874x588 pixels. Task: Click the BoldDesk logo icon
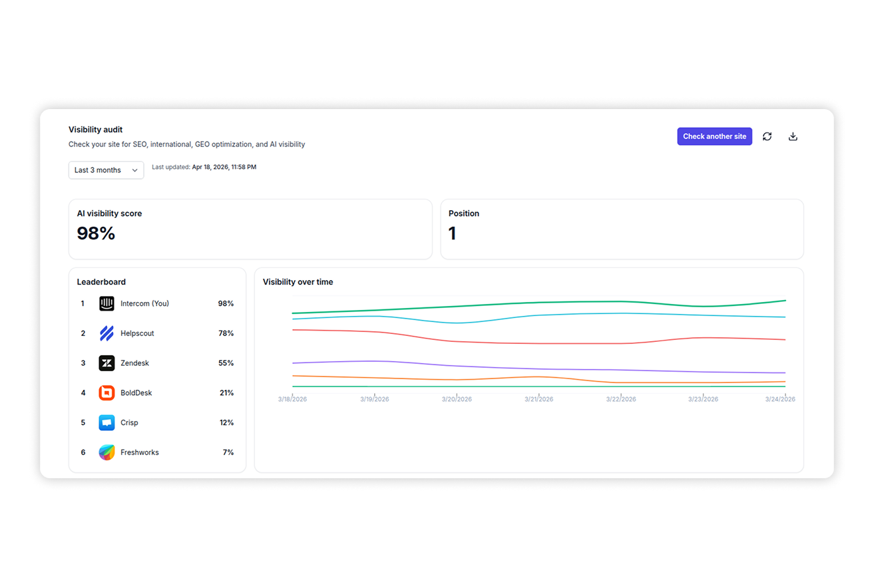107,392
